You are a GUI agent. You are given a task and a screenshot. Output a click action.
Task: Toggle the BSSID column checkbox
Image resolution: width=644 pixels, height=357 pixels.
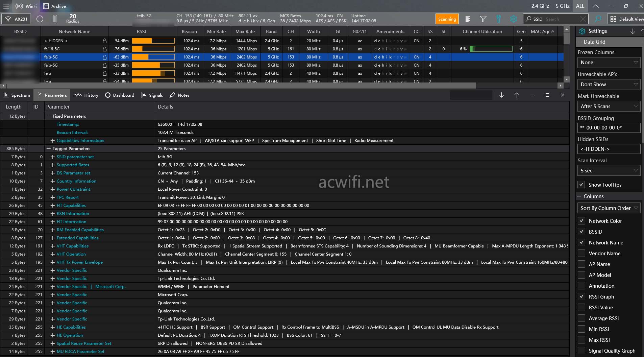coord(581,232)
